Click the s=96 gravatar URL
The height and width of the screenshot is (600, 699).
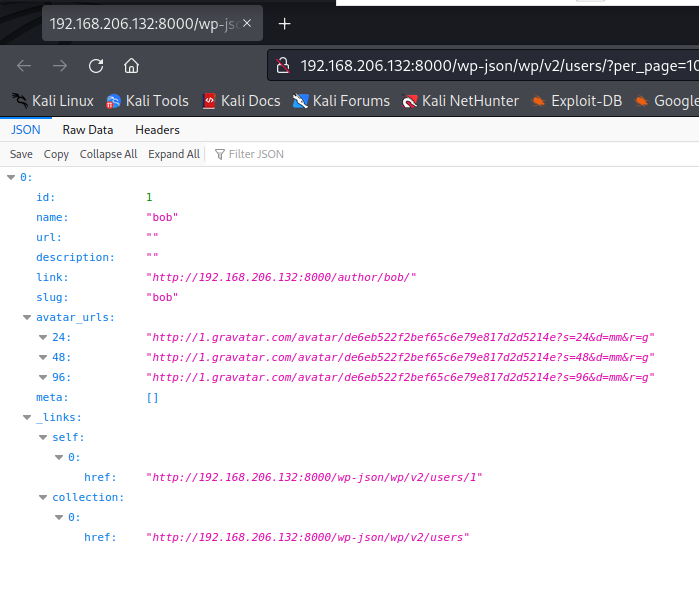point(400,378)
